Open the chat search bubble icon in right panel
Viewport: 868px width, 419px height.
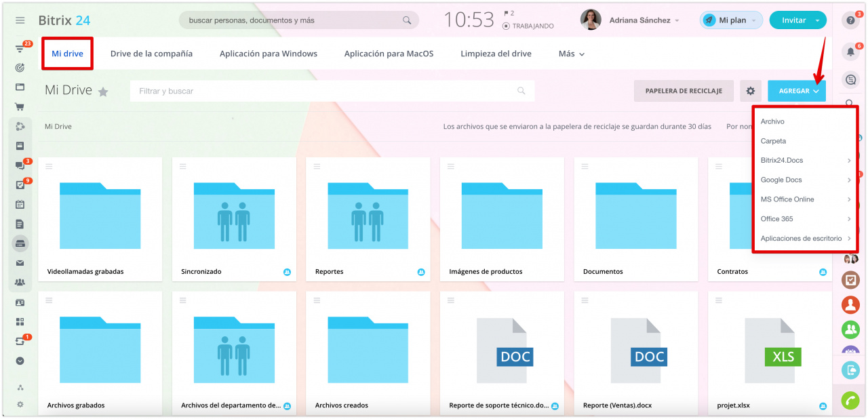tap(850, 80)
